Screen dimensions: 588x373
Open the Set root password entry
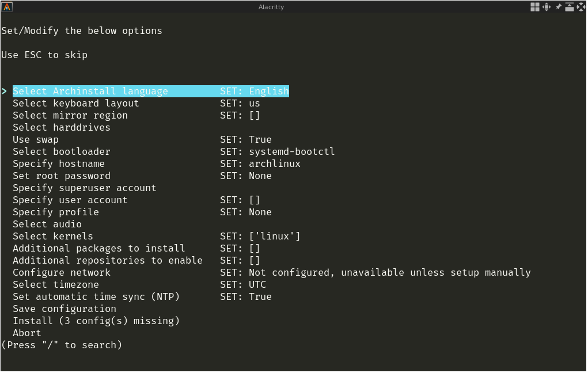pyautogui.click(x=62, y=176)
